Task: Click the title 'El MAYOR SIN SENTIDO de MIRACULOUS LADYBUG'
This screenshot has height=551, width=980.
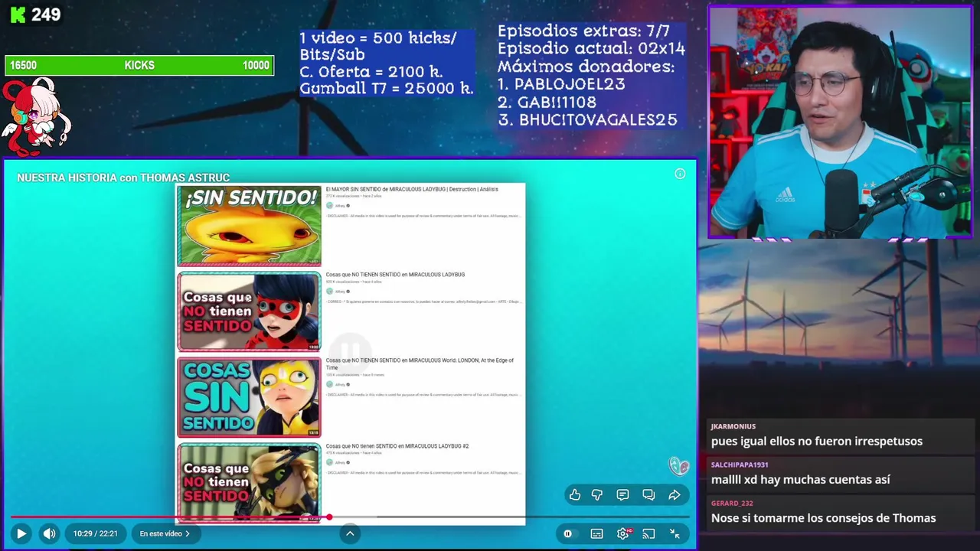Action: 412,189
